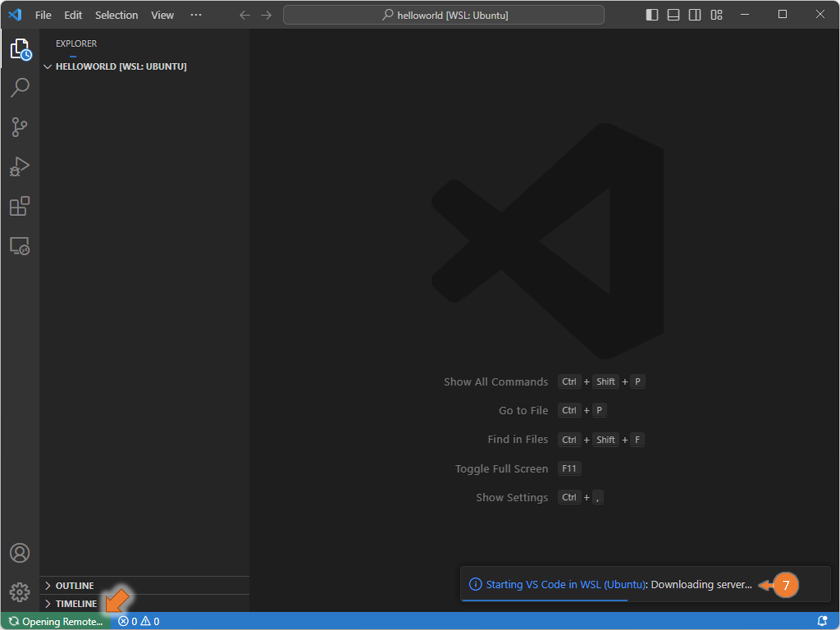
Task: Open Customize Layout icon
Action: pyautogui.click(x=716, y=15)
